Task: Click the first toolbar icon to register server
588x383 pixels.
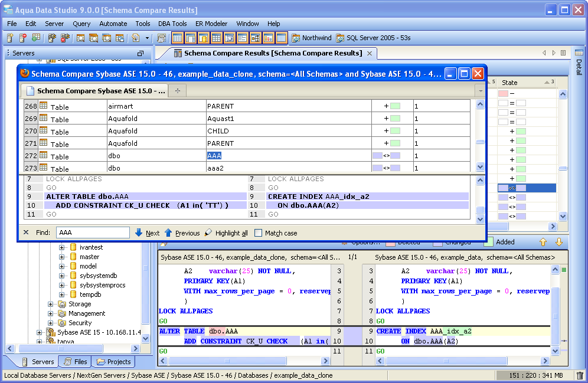Action: [x=10, y=38]
